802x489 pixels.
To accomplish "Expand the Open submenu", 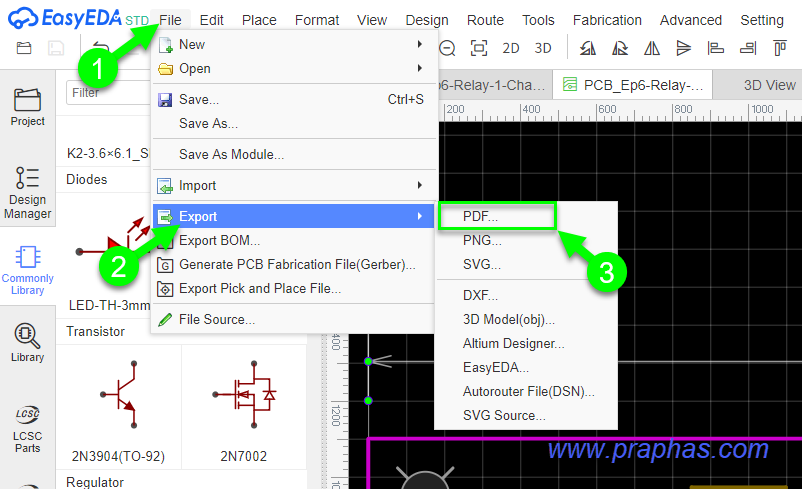I will coord(294,69).
